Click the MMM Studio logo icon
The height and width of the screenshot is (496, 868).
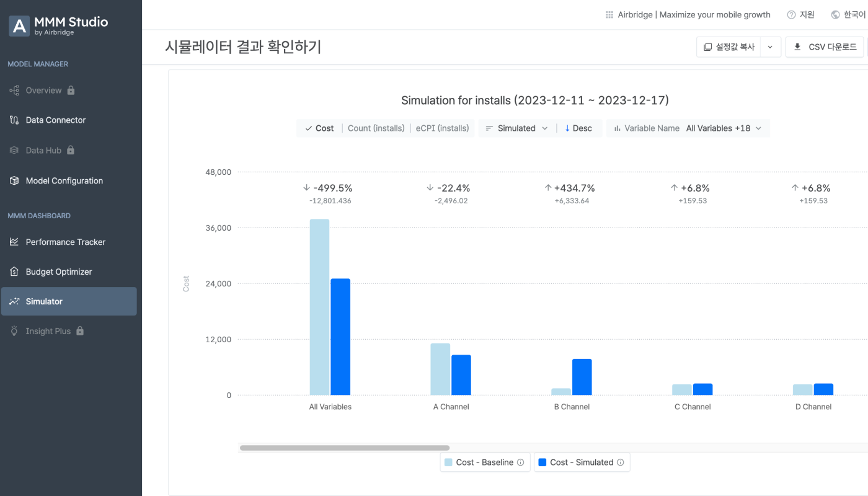(19, 26)
